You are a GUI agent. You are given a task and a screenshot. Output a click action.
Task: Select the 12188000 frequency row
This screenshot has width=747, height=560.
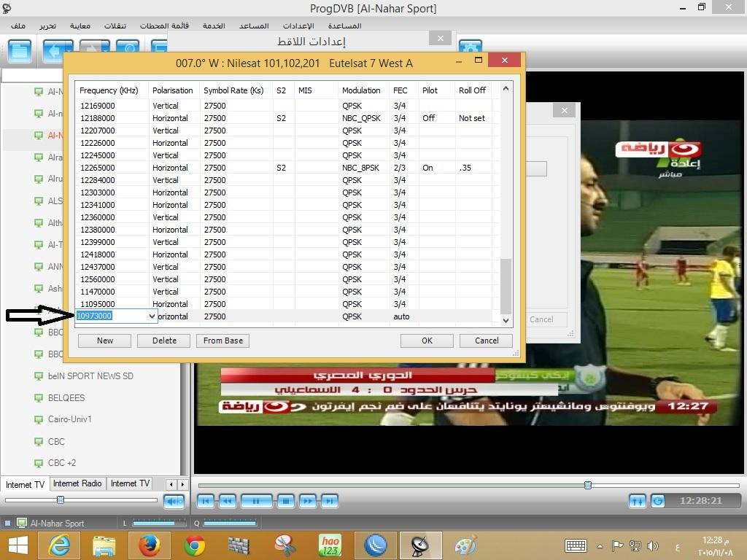(x=287, y=118)
